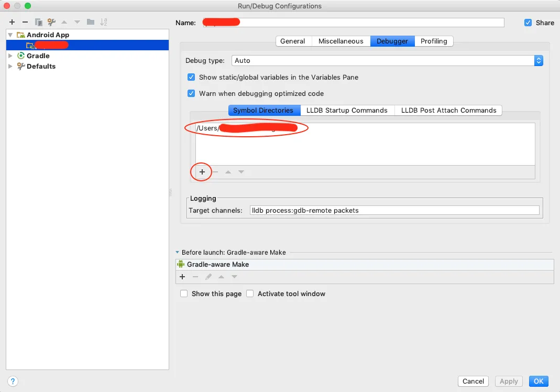Move configuration down in left toolbar
Image resolution: width=560 pixels, height=392 pixels.
[77, 22]
